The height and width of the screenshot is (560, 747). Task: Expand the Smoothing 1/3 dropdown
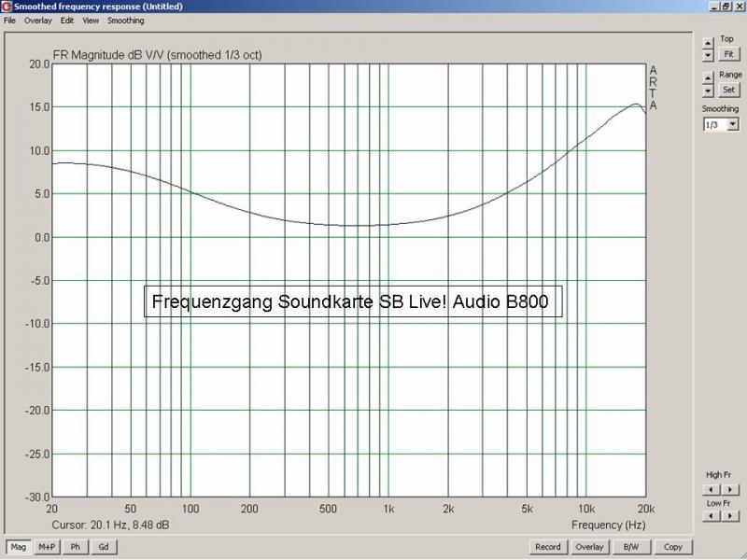pyautogui.click(x=733, y=125)
